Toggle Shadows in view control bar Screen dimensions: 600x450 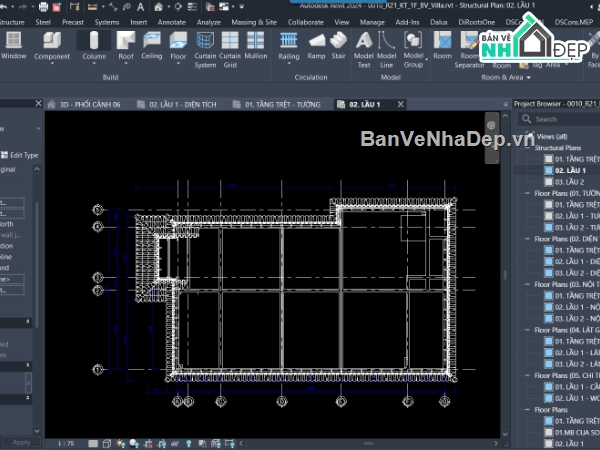pyautogui.click(x=134, y=443)
